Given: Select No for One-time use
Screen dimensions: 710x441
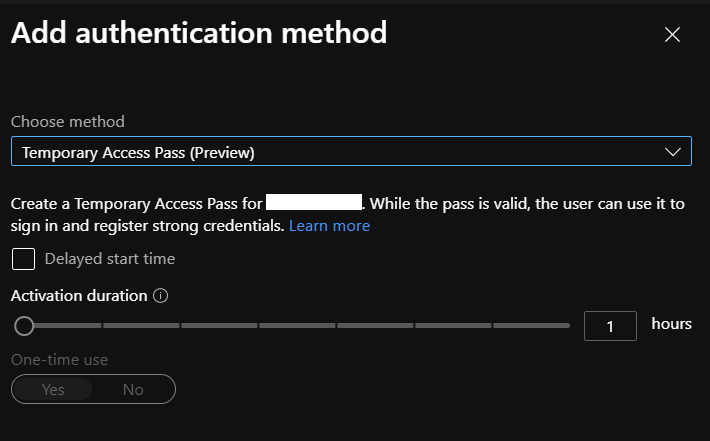Looking at the screenshot, I should coord(133,389).
